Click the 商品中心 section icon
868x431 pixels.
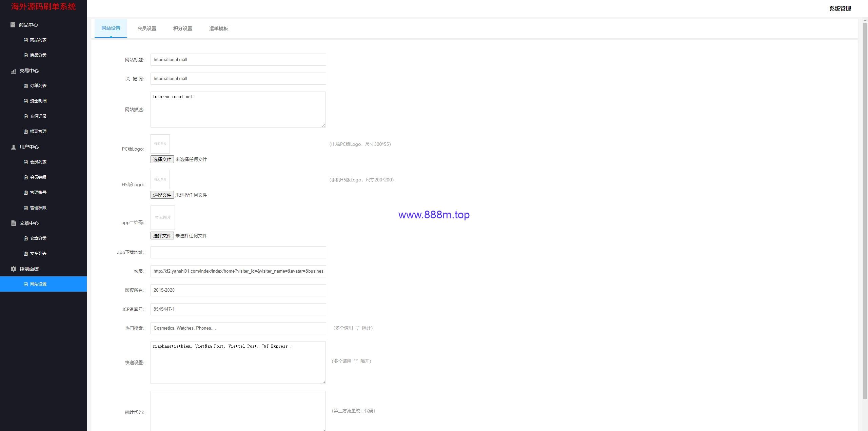coord(13,25)
